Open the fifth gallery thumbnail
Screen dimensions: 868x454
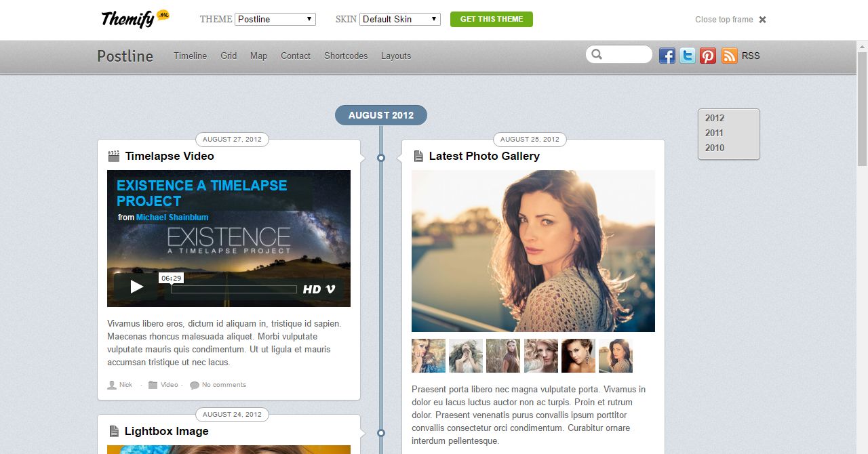[578, 356]
